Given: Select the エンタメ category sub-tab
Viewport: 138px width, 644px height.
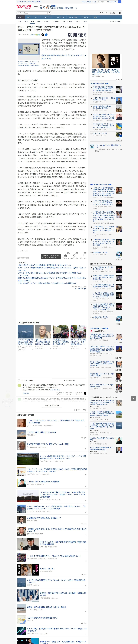Looking at the screenshot, I should click(x=47, y=21).
